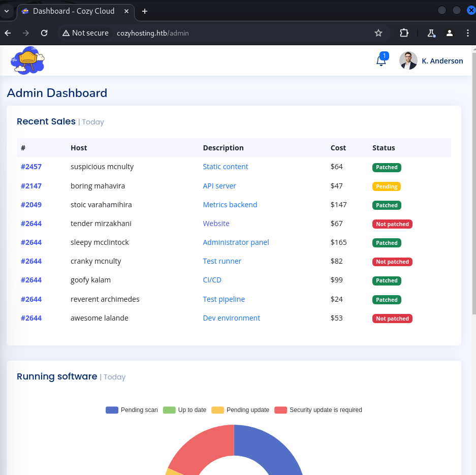This screenshot has height=475, width=476.
Task: Open the Metrics backend link
Action: [x=230, y=205]
